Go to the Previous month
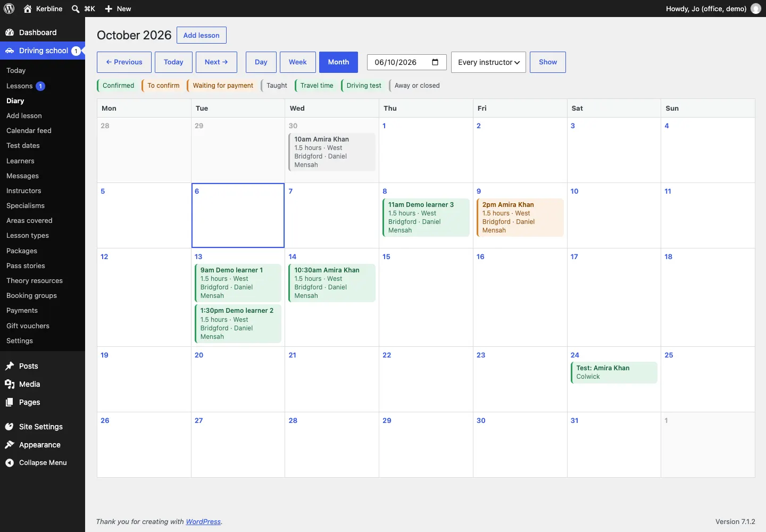The width and height of the screenshot is (766, 532). click(x=124, y=62)
